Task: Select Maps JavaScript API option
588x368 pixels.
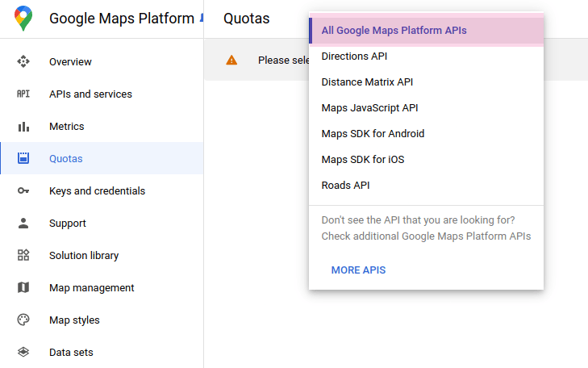Action: coord(369,108)
